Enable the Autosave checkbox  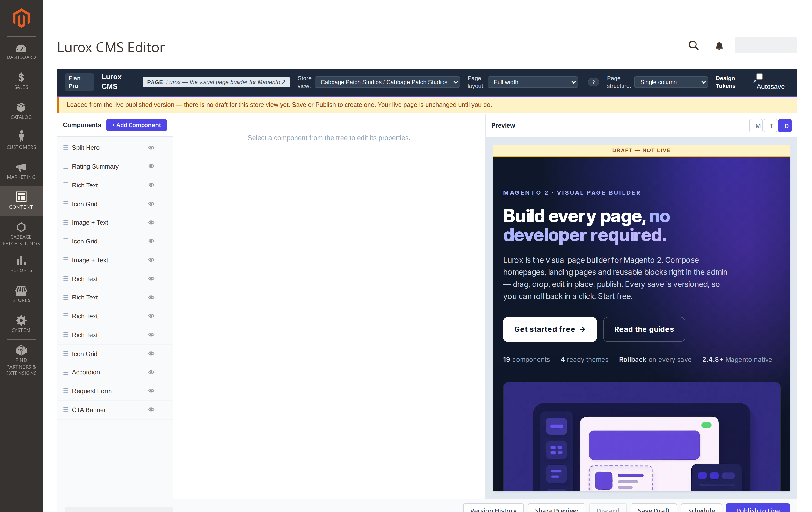pyautogui.click(x=759, y=77)
